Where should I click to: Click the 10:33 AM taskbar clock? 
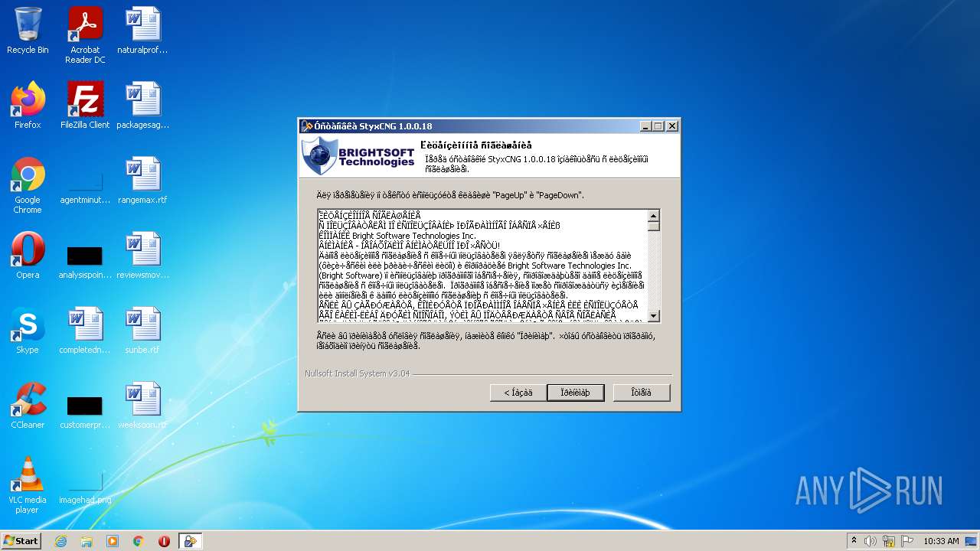(x=941, y=541)
